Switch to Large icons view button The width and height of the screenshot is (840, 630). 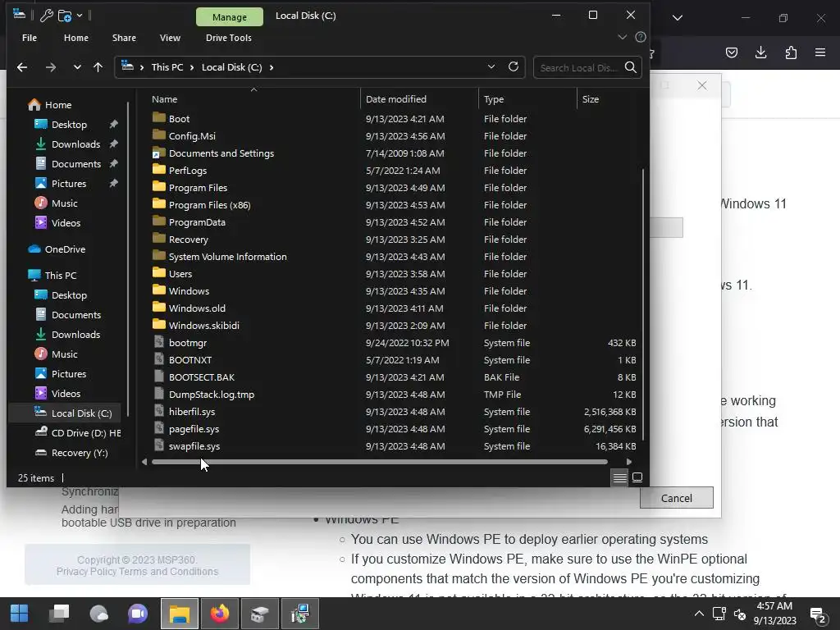pyautogui.click(x=637, y=478)
